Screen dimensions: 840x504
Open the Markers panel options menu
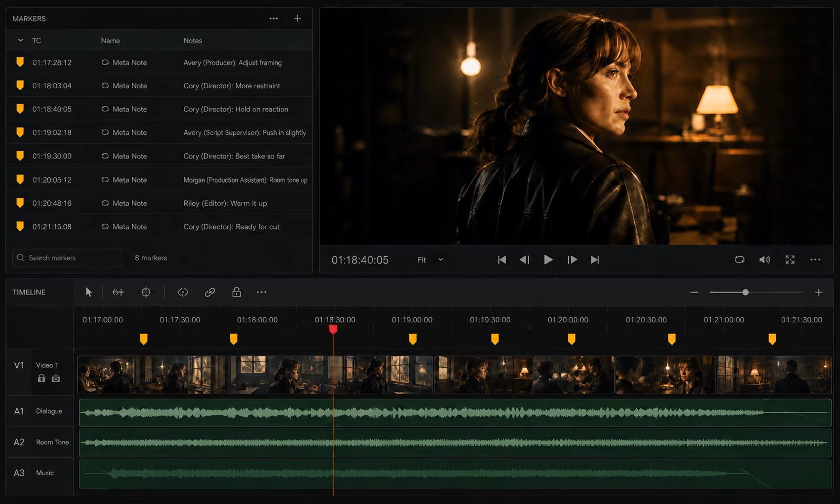pyautogui.click(x=274, y=18)
